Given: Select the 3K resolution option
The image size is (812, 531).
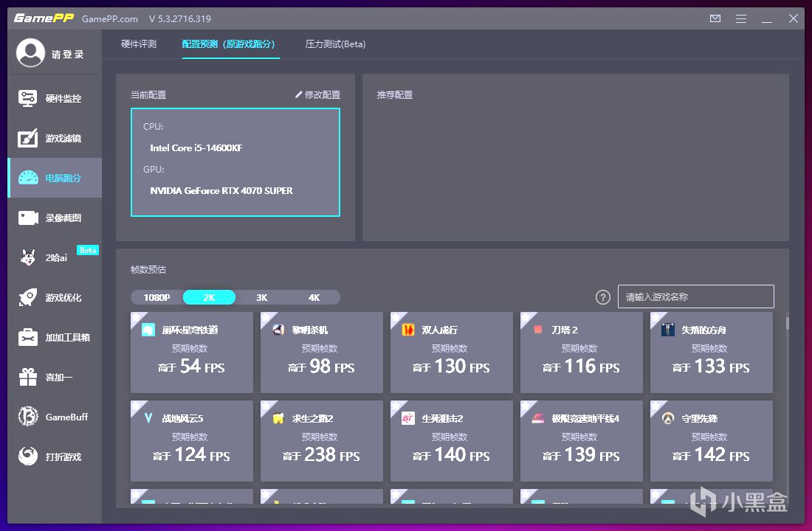Looking at the screenshot, I should [261, 298].
